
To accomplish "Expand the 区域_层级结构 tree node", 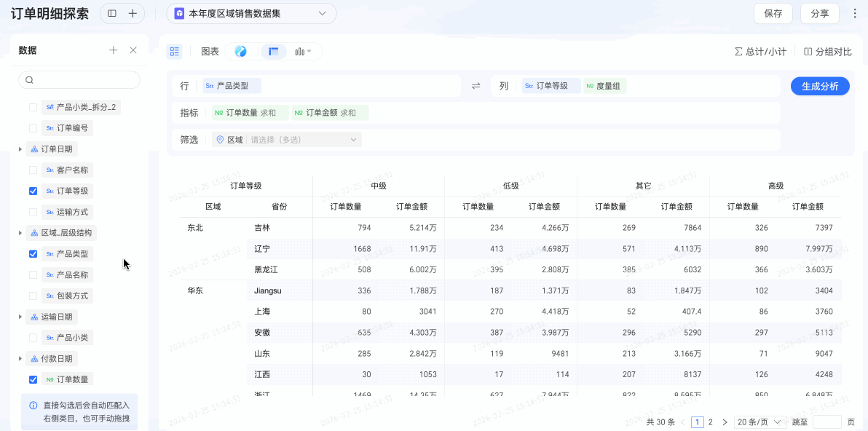I will [x=20, y=233].
